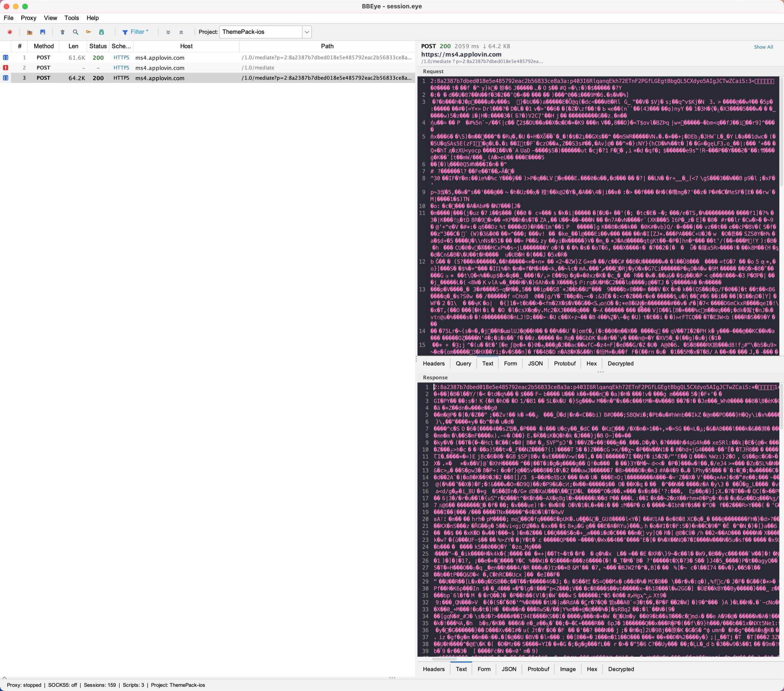Start recording sessions with the record icon
The height and width of the screenshot is (691, 784).
(10, 32)
